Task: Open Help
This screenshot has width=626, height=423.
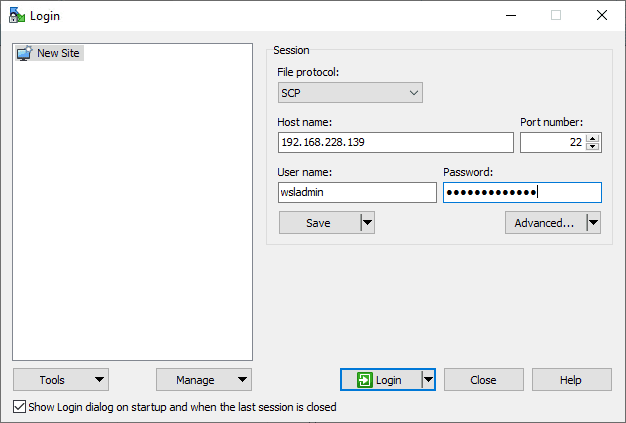Action: click(x=572, y=380)
